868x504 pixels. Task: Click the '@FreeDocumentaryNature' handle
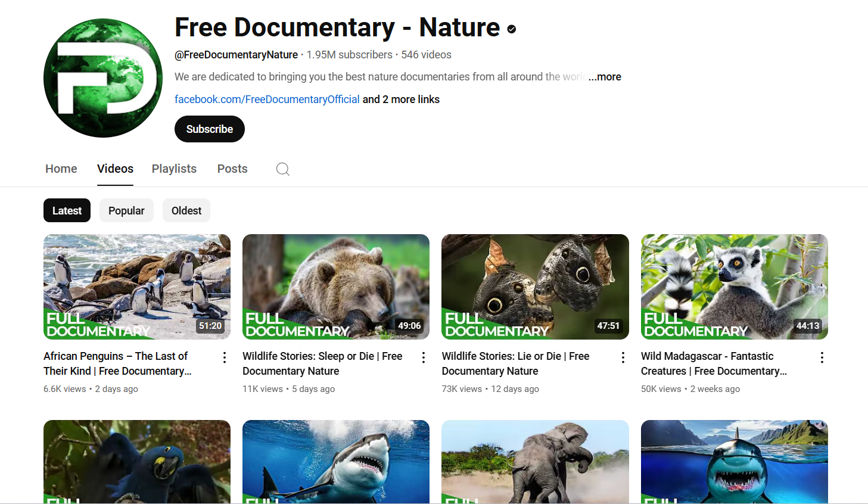coord(236,55)
